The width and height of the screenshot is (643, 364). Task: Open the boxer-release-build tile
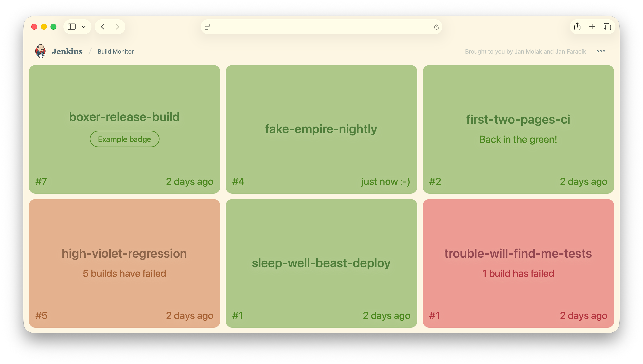click(x=124, y=117)
